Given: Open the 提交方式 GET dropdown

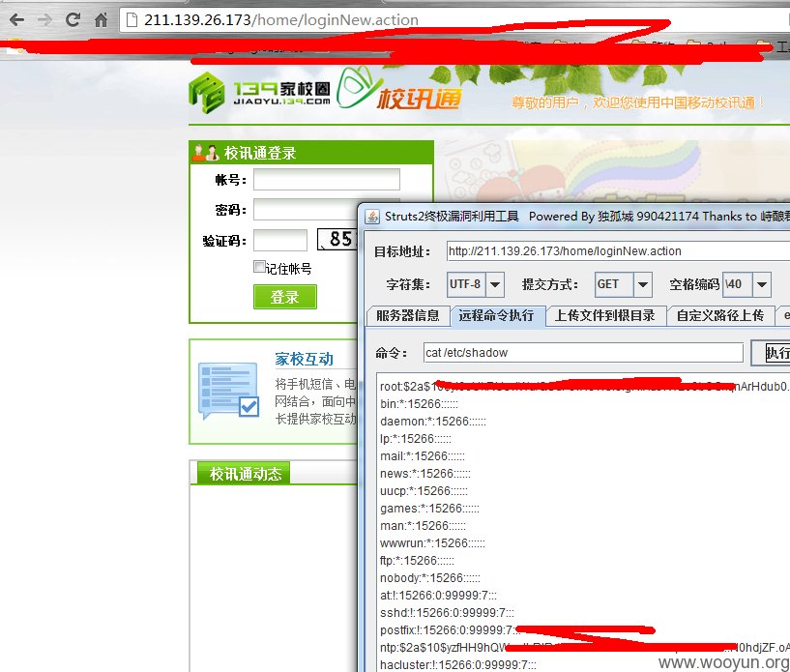Looking at the screenshot, I should pyautogui.click(x=623, y=284).
